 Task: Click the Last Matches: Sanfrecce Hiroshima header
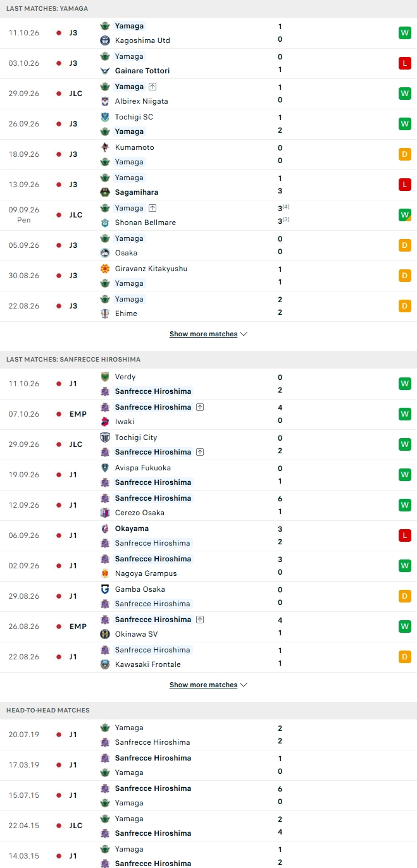[208, 359]
